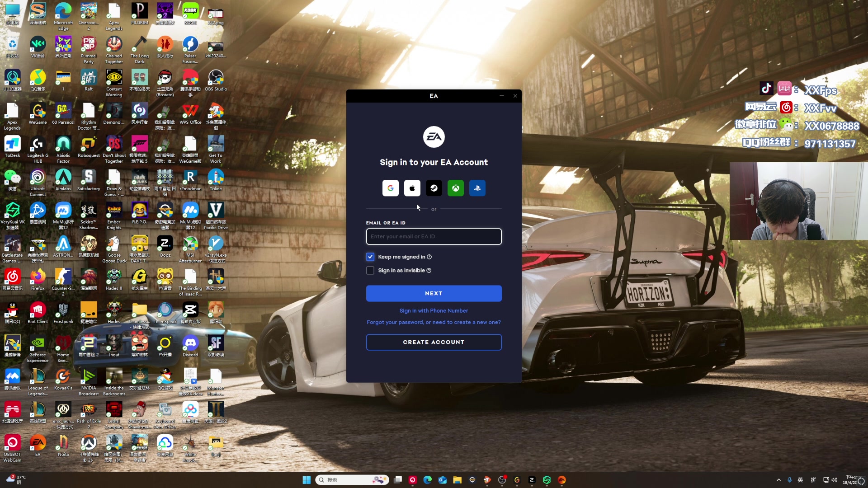This screenshot has height=488, width=868.
Task: Sign in with Xbox icon
Action: (455, 188)
